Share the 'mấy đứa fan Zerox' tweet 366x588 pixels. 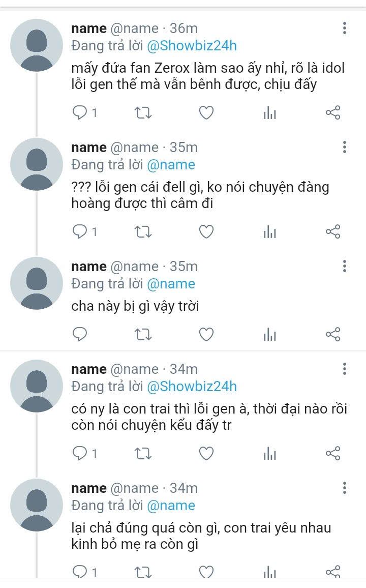click(x=332, y=113)
